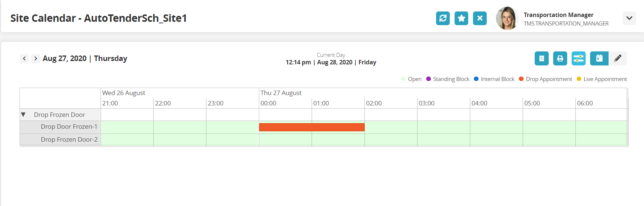Screen dimensions: 644x206
Task: Select the Drop Door Frozen-1 row
Action: (x=69, y=127)
